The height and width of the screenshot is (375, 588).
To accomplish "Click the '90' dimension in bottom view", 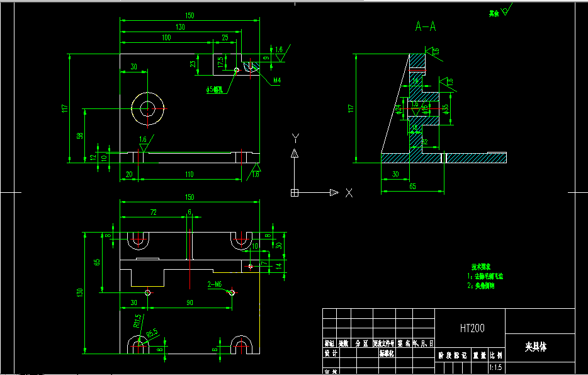I will pos(189,303).
